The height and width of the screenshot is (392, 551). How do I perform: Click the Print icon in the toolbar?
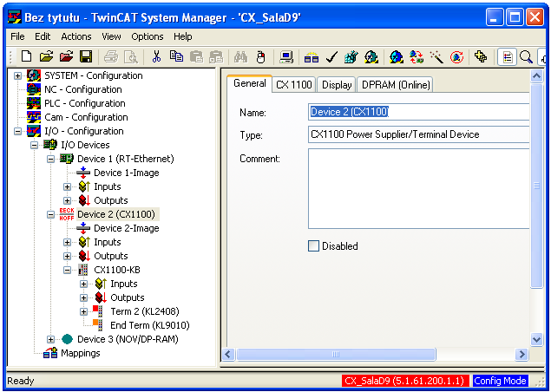111,56
